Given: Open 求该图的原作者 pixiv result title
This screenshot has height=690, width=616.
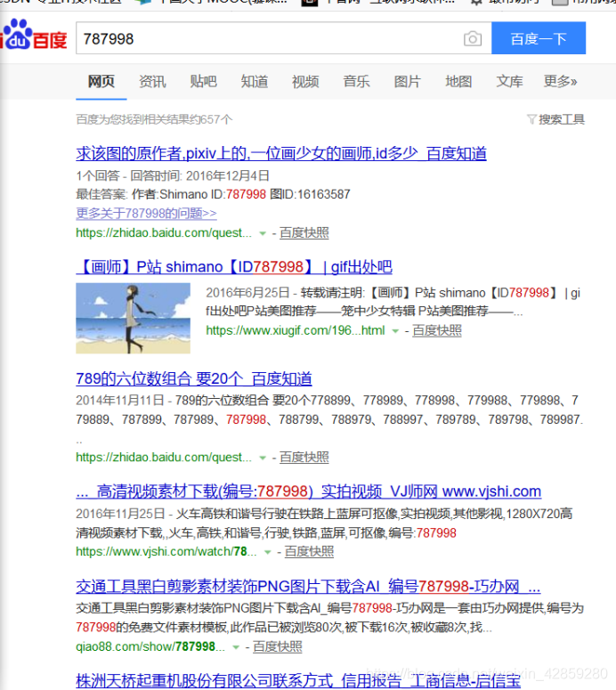Looking at the screenshot, I should pos(281,153).
